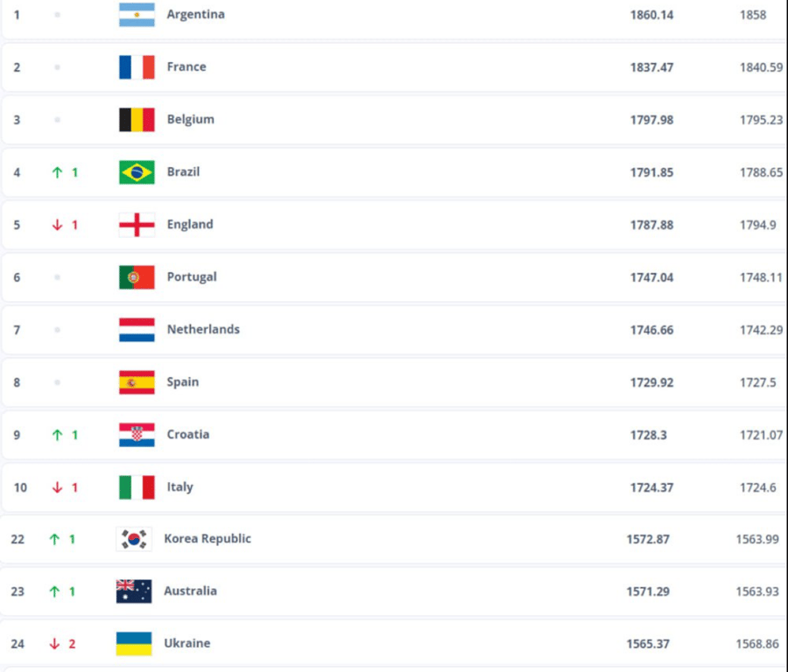Select the Argentina team name
Viewport: 788px width, 672px height.
pyautogui.click(x=196, y=14)
